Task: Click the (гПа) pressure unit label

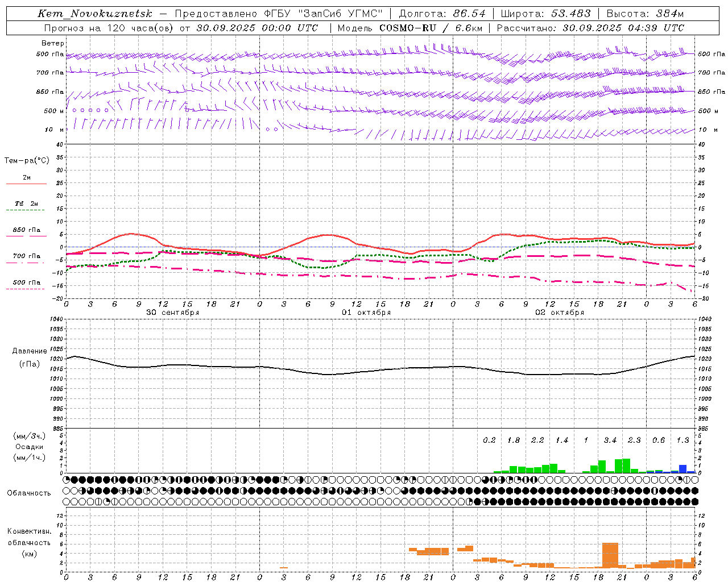Action: 30,364
